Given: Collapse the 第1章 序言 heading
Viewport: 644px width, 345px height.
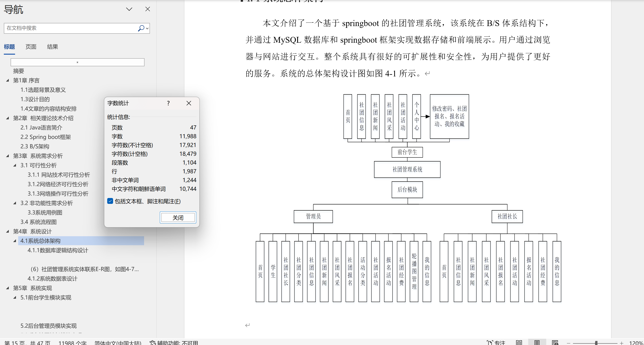Looking at the screenshot, I should (7, 80).
